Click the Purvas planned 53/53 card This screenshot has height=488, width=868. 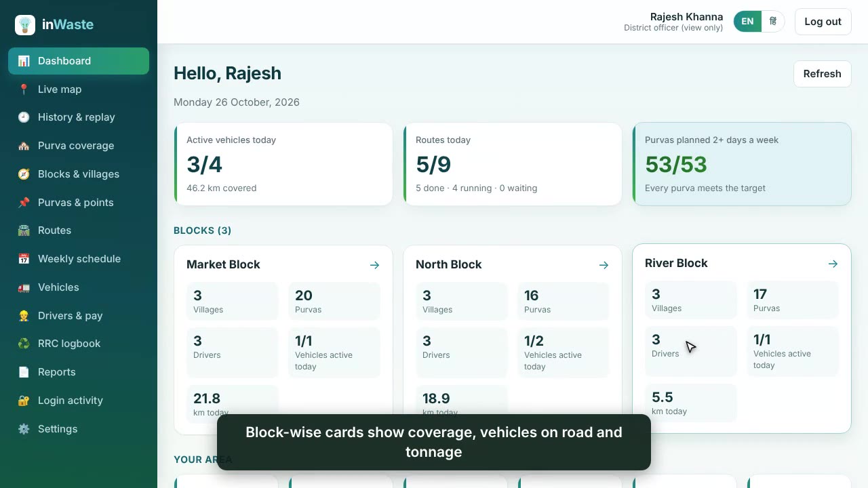tap(742, 164)
